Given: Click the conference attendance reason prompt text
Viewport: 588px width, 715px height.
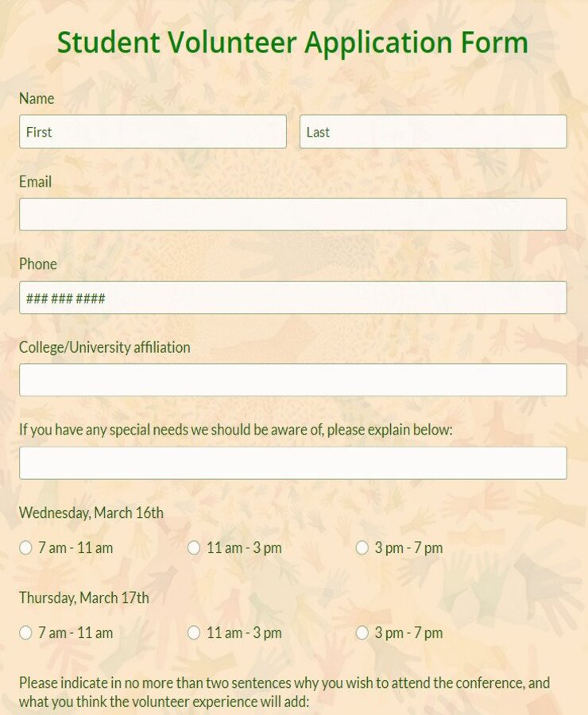Looking at the screenshot, I should click(x=284, y=692).
